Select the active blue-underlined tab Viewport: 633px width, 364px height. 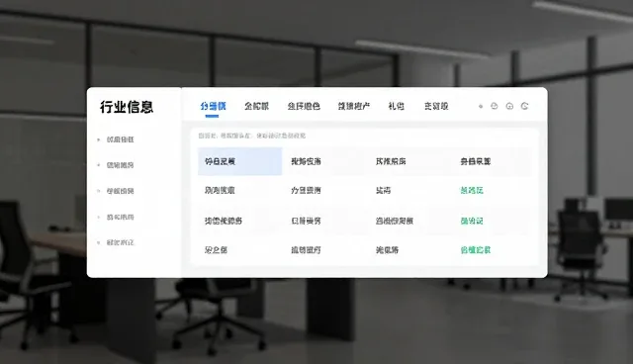tap(213, 106)
